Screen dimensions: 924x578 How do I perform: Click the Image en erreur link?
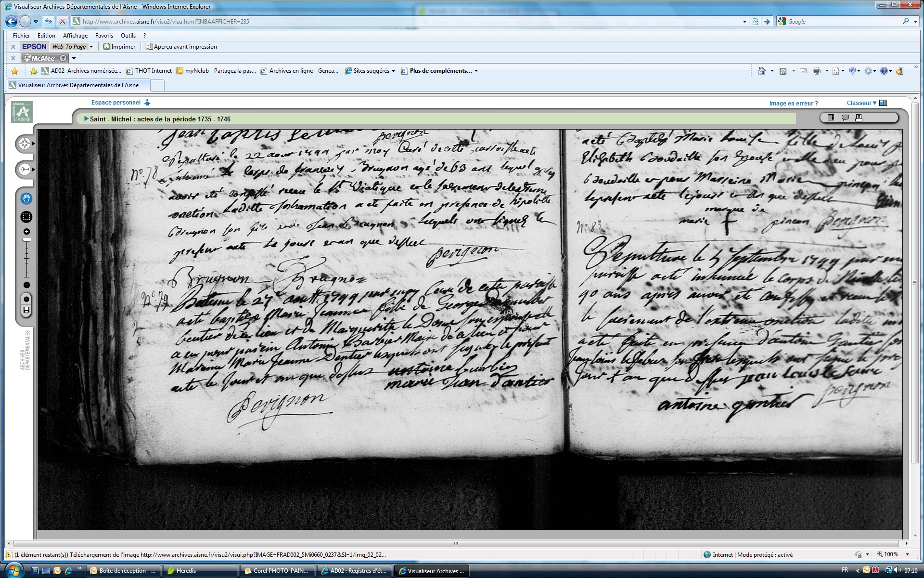(x=793, y=104)
